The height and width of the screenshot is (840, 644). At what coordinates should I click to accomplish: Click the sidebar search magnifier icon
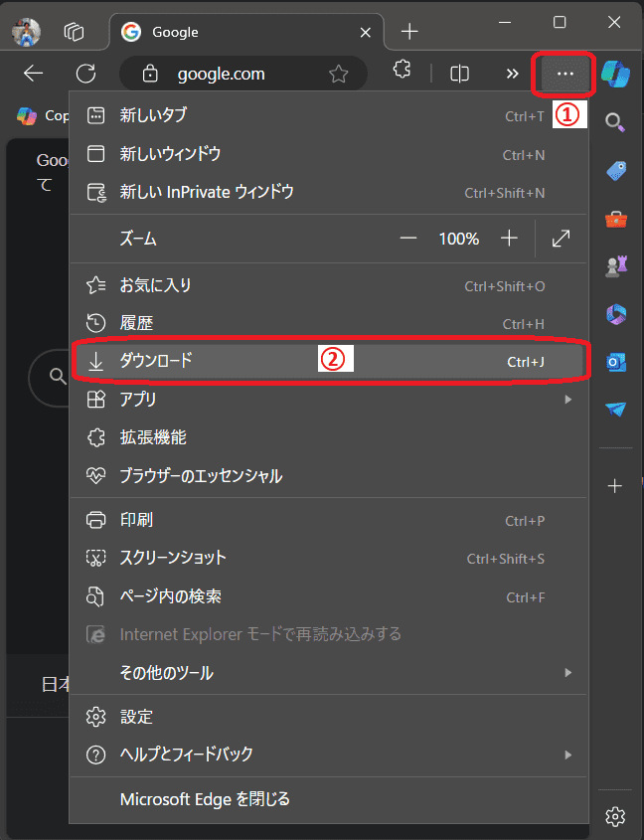pos(615,123)
